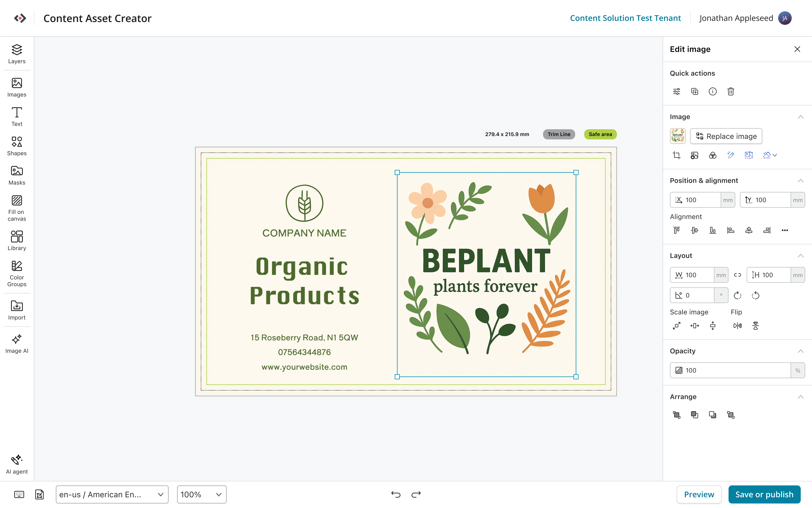Select the Text tool

(x=17, y=117)
